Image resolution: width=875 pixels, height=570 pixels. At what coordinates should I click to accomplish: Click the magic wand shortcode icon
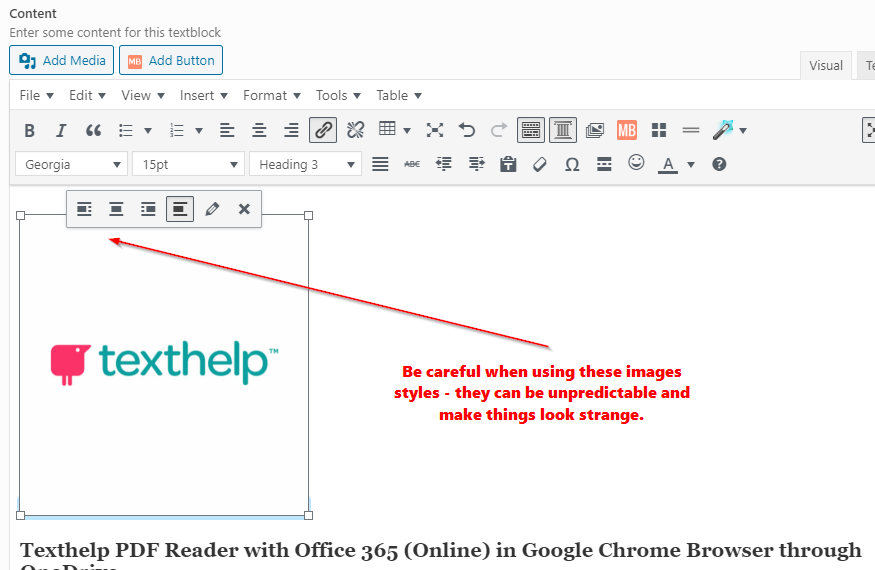click(x=724, y=130)
